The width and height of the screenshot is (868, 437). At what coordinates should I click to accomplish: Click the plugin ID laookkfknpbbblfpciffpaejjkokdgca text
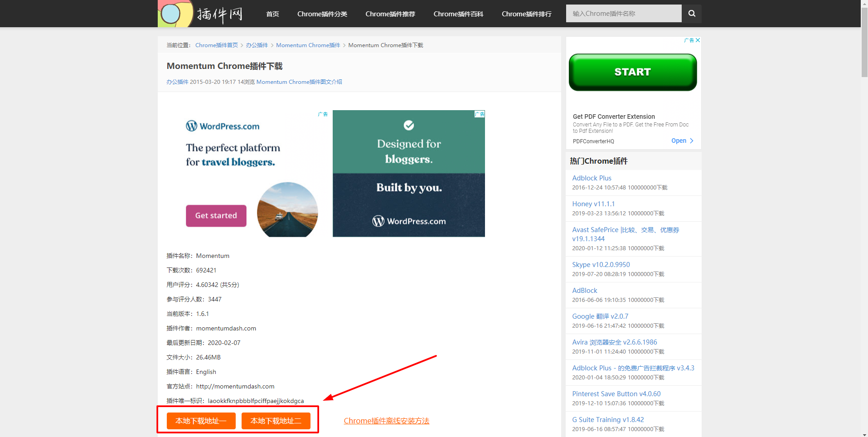click(x=256, y=401)
